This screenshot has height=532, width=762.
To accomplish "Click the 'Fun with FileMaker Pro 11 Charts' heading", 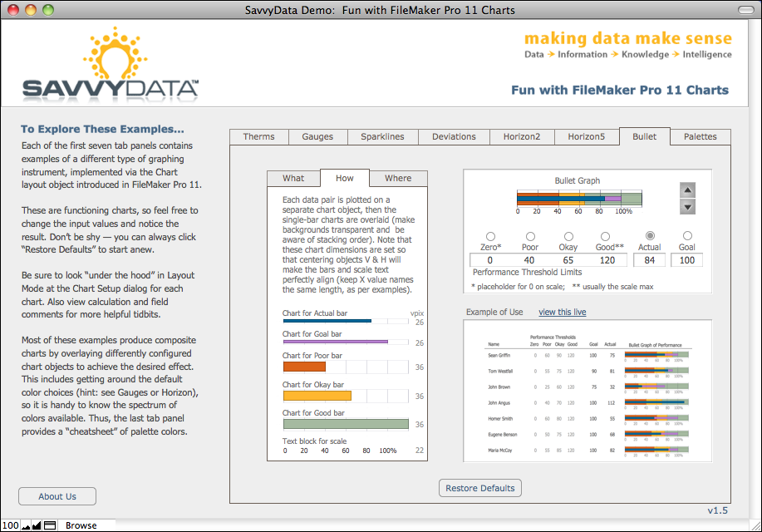I will coord(620,90).
